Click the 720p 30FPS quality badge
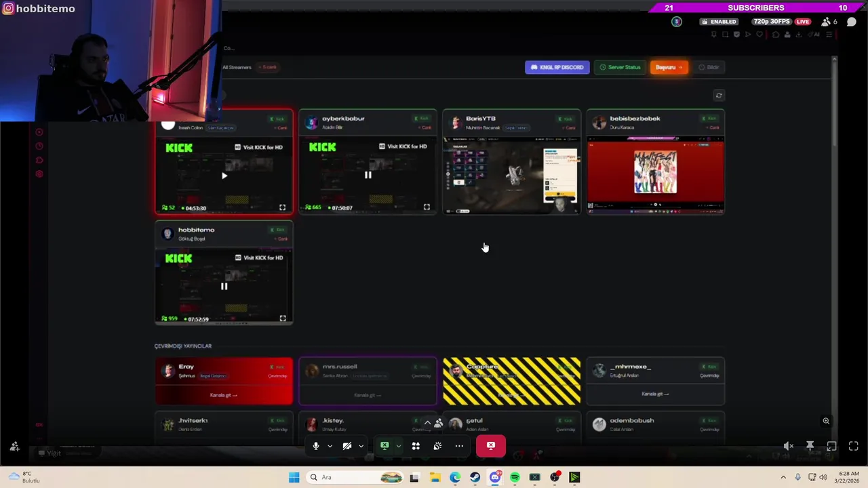The image size is (868, 488). point(771,22)
